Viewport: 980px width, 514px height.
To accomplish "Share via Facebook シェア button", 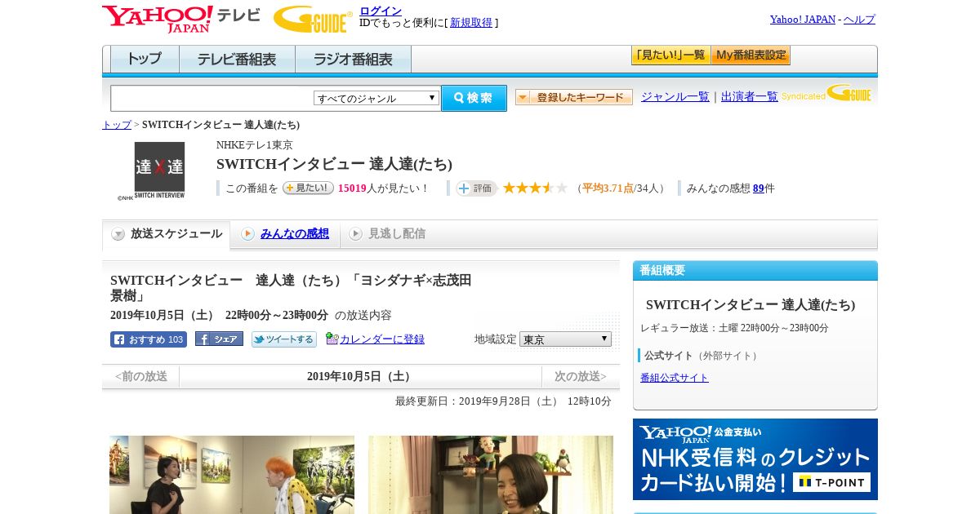I will 219,339.
